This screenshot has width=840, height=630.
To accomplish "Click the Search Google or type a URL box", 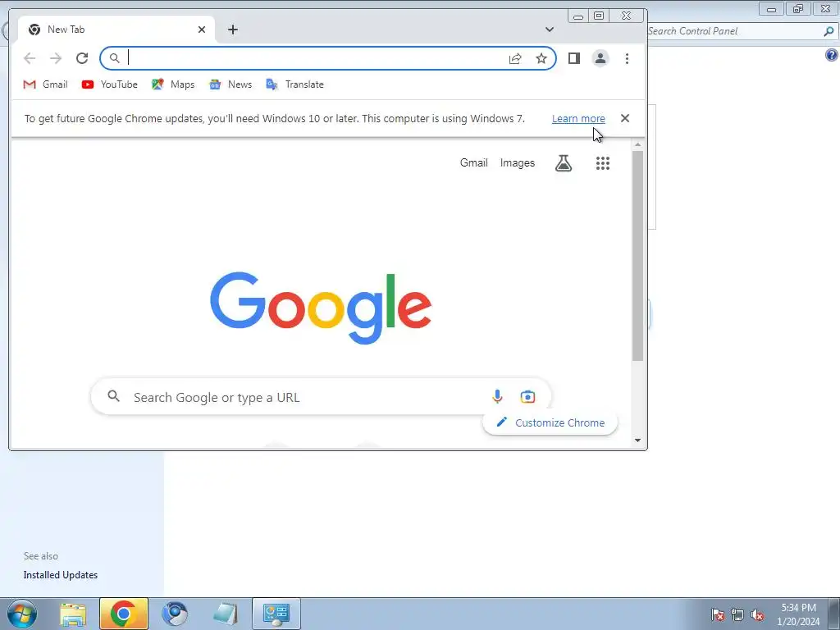I will [321, 397].
